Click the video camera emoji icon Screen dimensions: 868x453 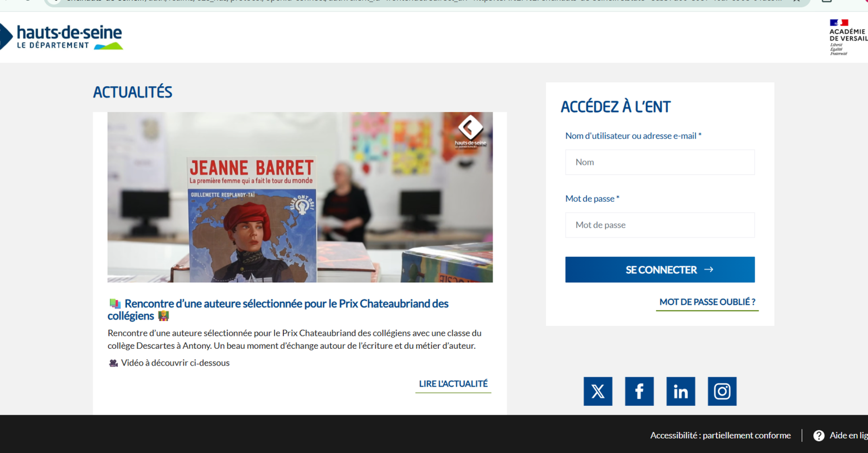(x=113, y=363)
